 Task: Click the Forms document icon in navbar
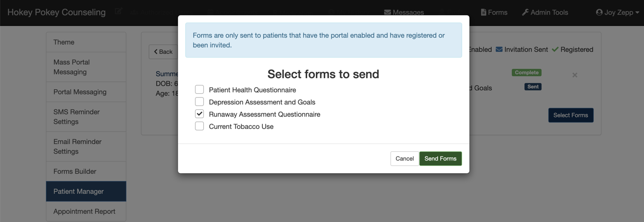pyautogui.click(x=484, y=12)
